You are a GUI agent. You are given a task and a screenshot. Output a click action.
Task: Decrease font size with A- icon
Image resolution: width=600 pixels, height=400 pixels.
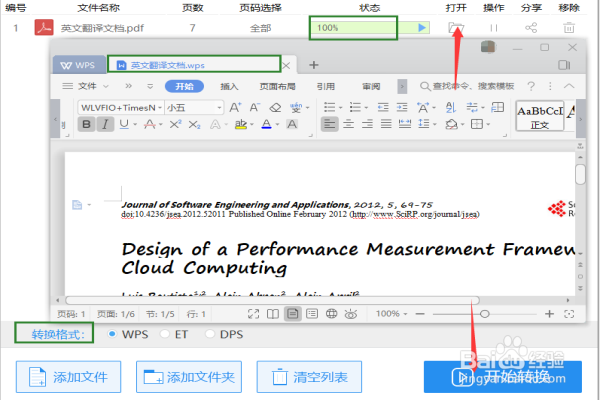[255, 107]
